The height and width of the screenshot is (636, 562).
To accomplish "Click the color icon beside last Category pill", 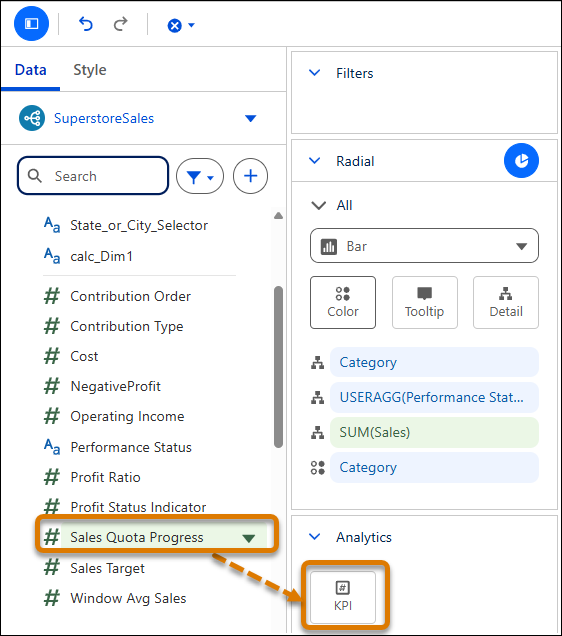I will pos(317,468).
